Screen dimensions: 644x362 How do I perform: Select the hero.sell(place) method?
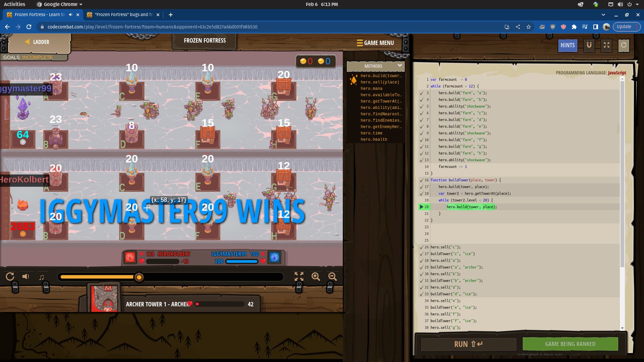pos(380,82)
